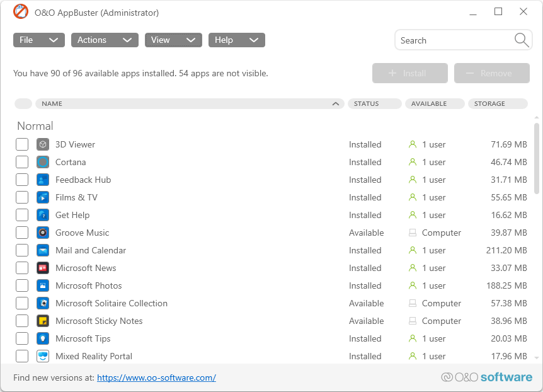543x392 pixels.
Task: Check the Microsoft Solitaire Collection checkbox
Action: (22, 303)
